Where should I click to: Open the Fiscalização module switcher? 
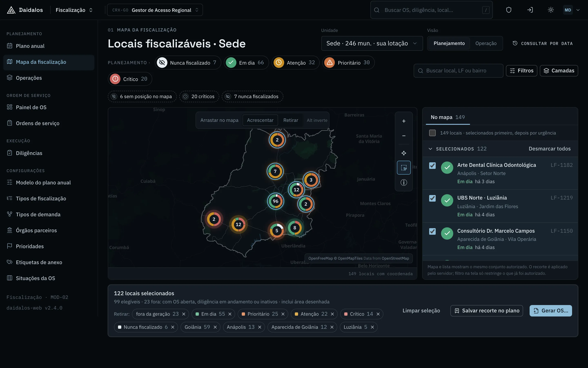pos(74,10)
